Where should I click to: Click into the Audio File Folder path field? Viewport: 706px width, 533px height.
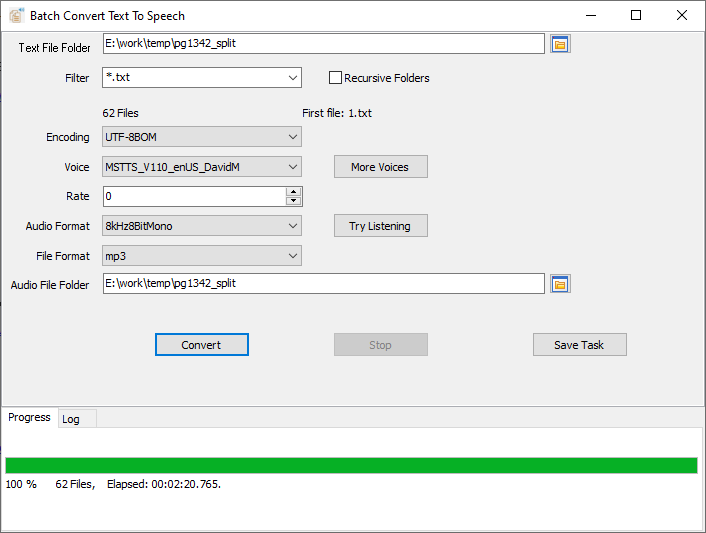coord(323,284)
